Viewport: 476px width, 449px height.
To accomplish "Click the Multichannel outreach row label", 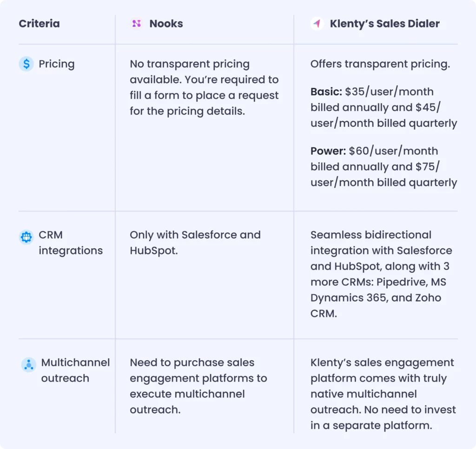I will 75,370.
